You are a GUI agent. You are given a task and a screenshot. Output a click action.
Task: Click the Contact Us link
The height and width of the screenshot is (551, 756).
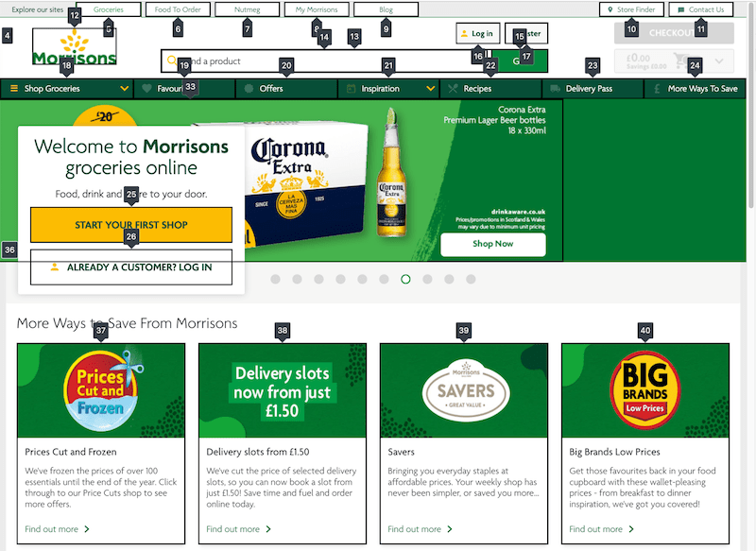tap(701, 9)
